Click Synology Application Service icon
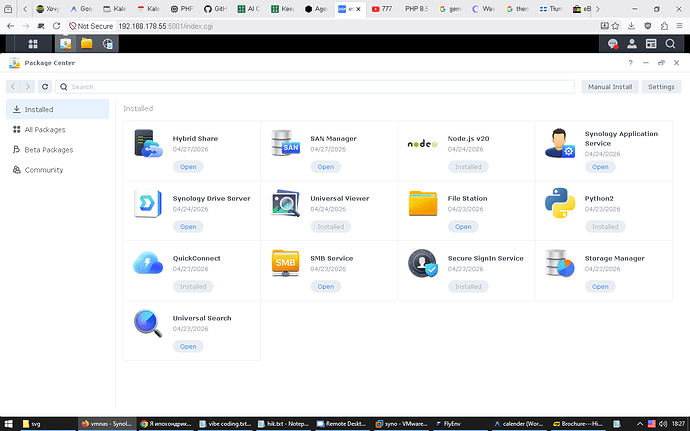This screenshot has height=431, width=690. [x=560, y=143]
